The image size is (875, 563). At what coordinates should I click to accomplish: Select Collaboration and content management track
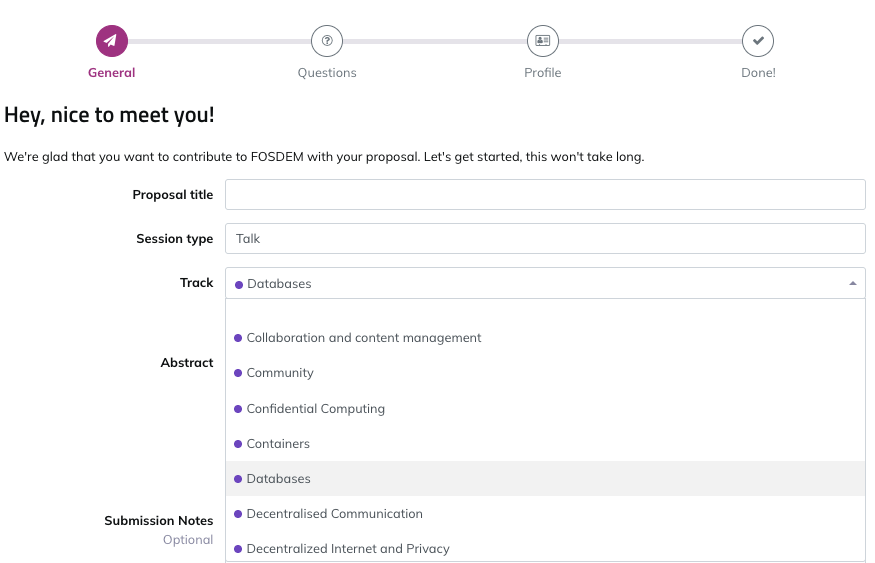(x=545, y=338)
